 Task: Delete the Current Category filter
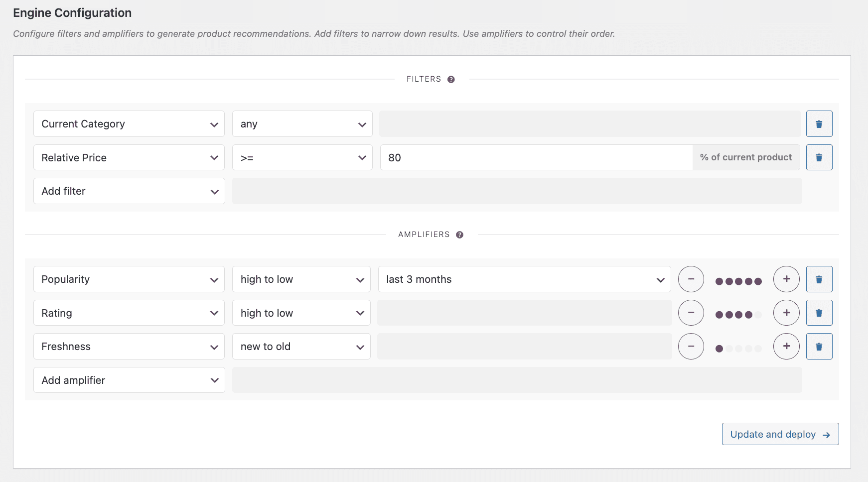[x=819, y=124]
